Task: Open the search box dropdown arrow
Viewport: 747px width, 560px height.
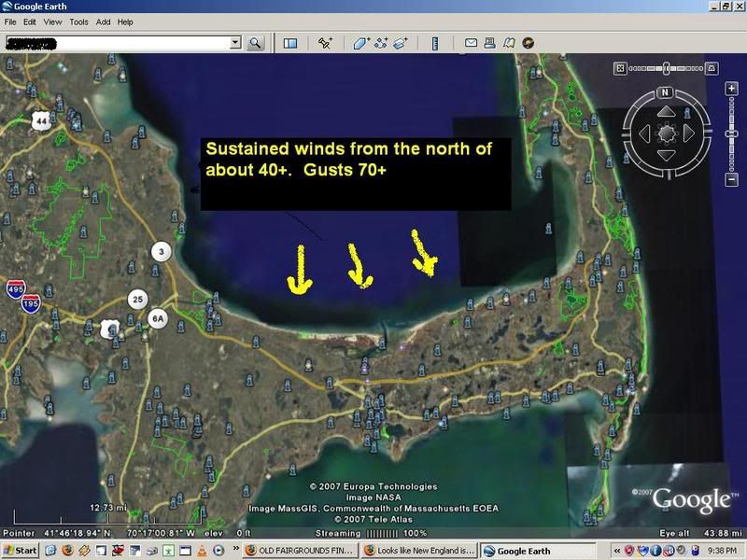Action: click(235, 43)
